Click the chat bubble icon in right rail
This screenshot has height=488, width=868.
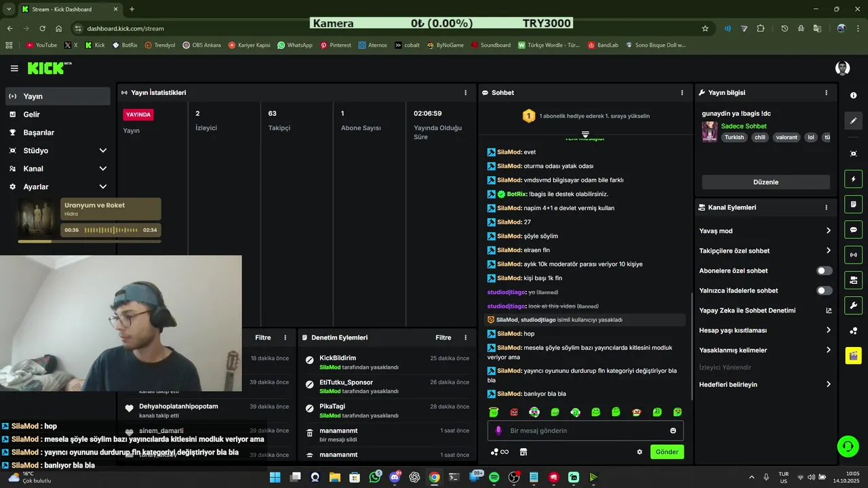(x=854, y=230)
